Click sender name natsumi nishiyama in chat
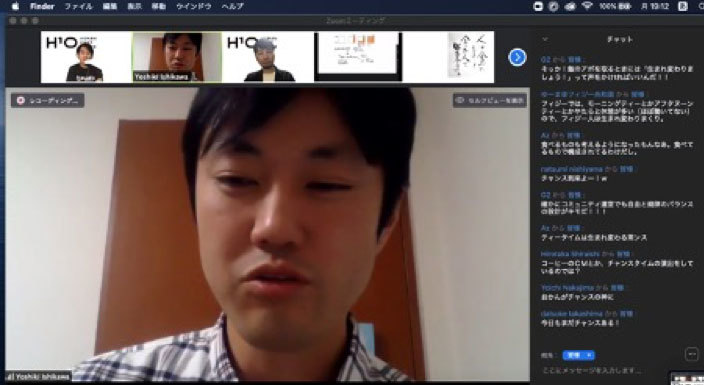 571,169
